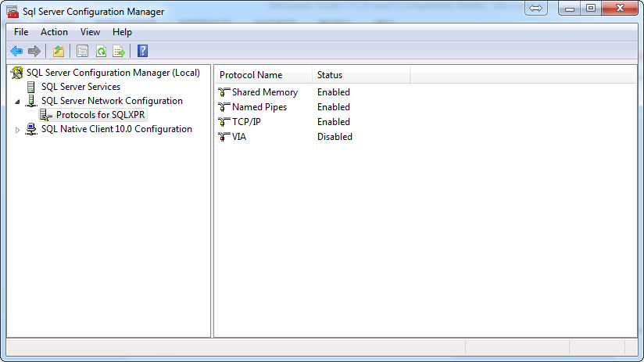
Task: Click the SQL Server Services tree icon
Action: tap(30, 87)
